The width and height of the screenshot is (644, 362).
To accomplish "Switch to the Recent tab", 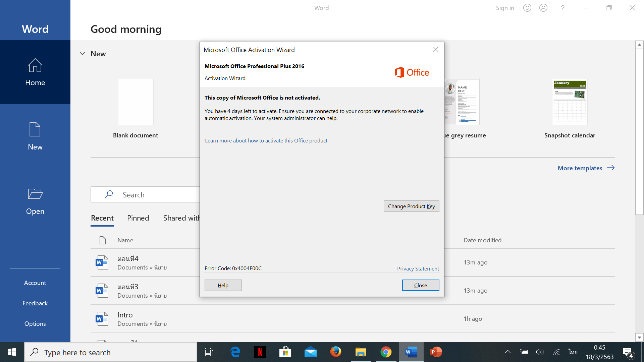I will (x=102, y=218).
